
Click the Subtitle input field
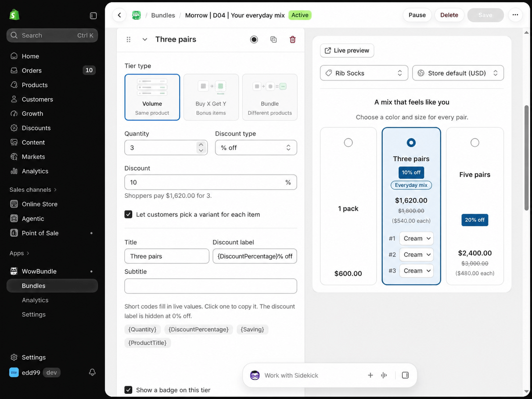(x=211, y=286)
